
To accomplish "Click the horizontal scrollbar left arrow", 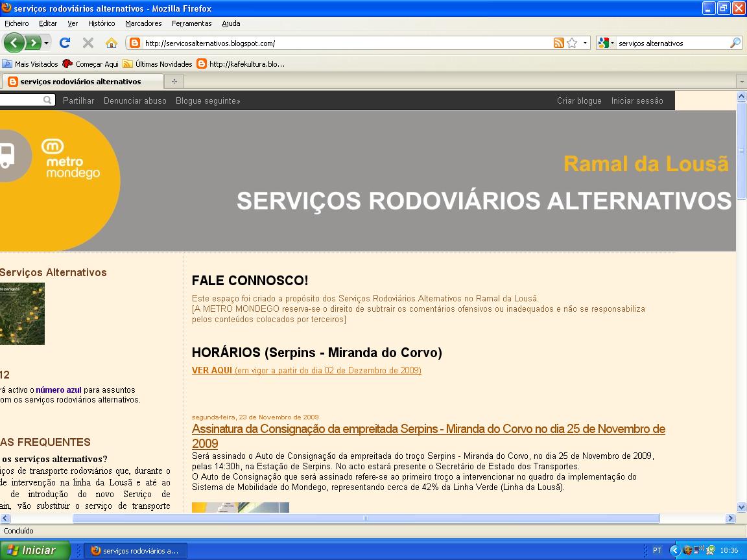I will [x=5, y=518].
